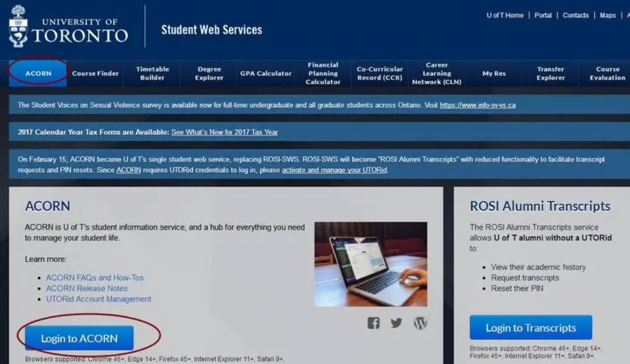Open the Facebook icon link
This screenshot has height=364, width=630.
point(373,323)
